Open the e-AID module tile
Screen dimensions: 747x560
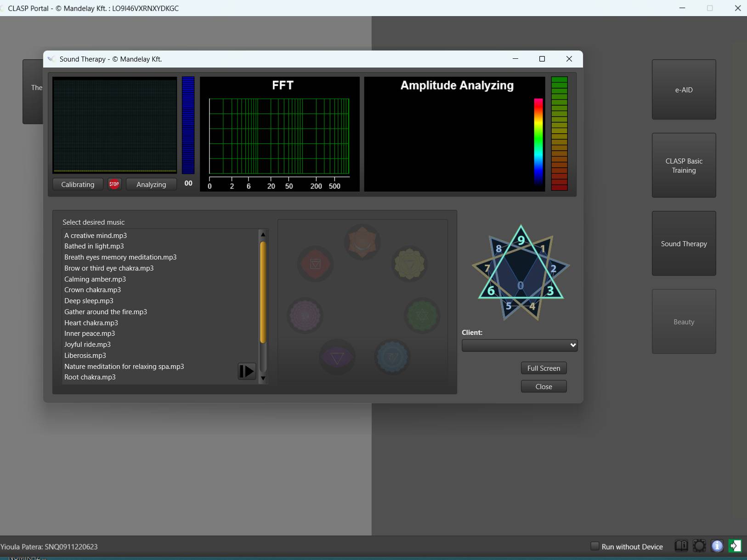click(684, 90)
